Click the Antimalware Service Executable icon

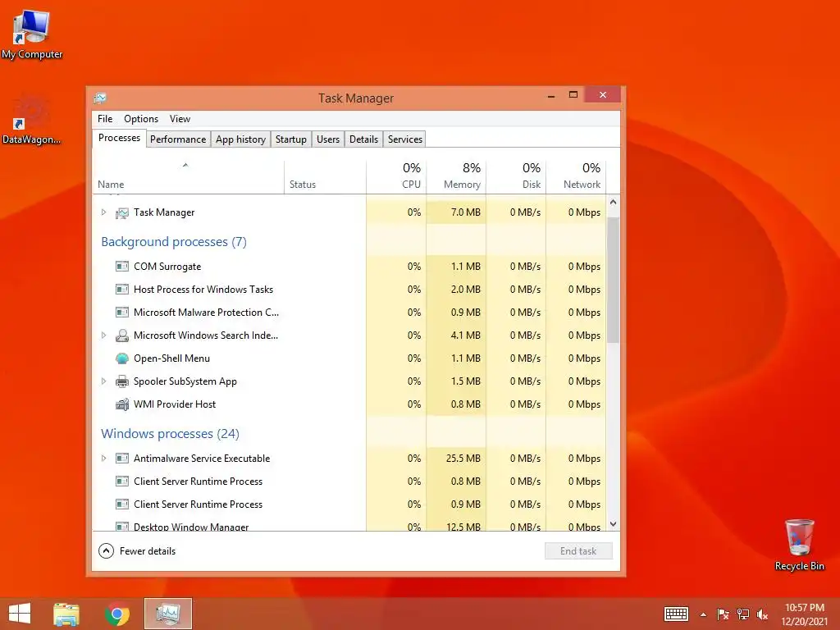[x=122, y=459]
